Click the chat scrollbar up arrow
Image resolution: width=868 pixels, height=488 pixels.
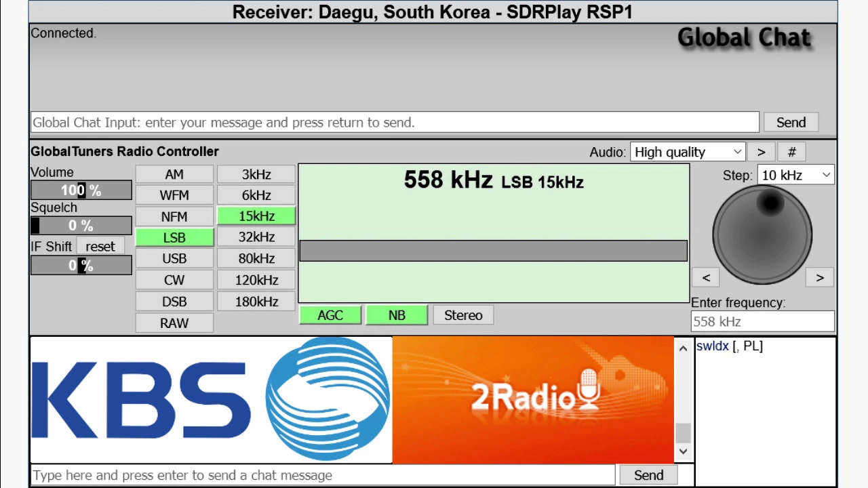[683, 348]
